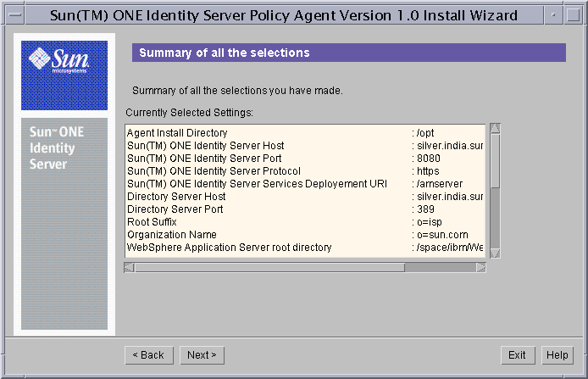Viewport: 588px width, 379px height.
Task: Select the Directory Server Host row
Action: pos(305,197)
